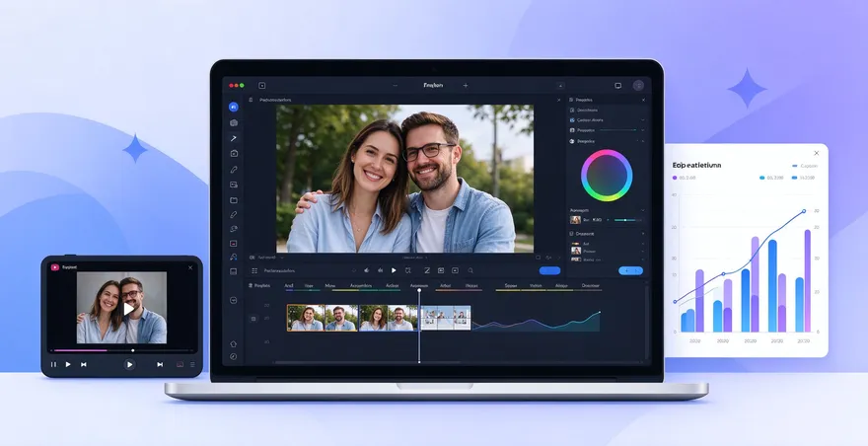Screen dimensions: 868x446
Task: Click the pink logo icon in the small player
Action: [55, 267]
